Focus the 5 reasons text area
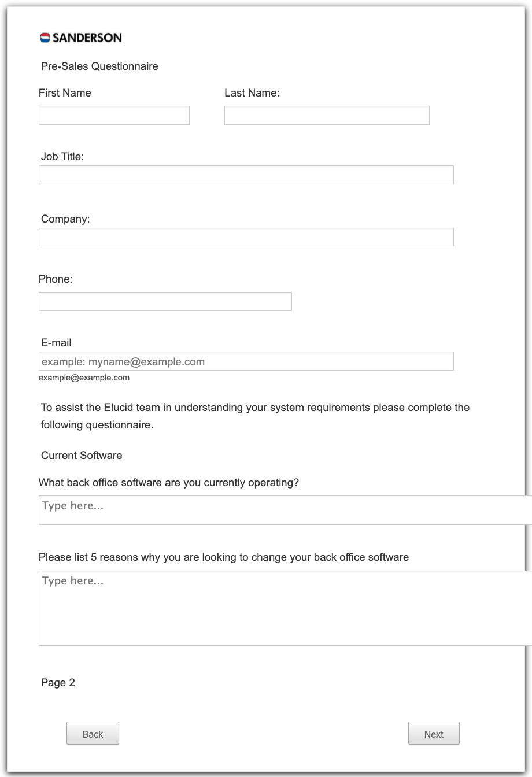The height and width of the screenshot is (777, 532). [285, 608]
